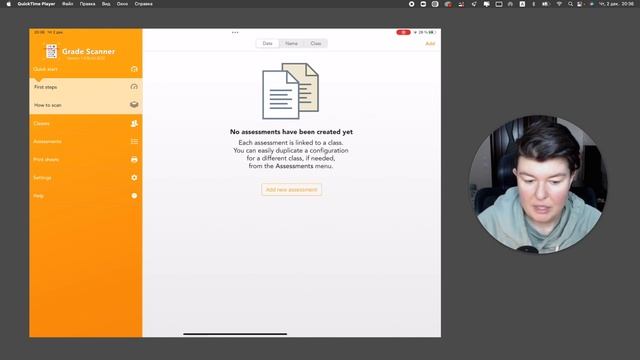640x360 pixels.
Task: Open Print sheets via printer icon
Action: click(134, 160)
